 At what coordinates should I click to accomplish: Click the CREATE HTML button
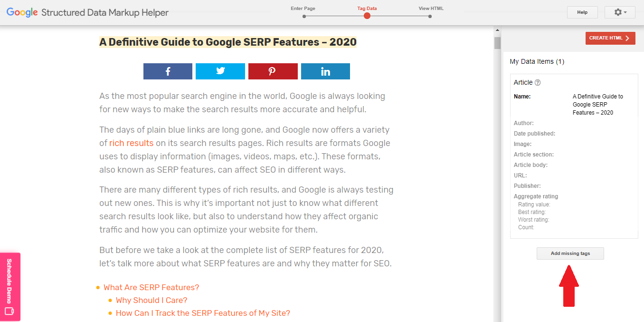(x=610, y=38)
